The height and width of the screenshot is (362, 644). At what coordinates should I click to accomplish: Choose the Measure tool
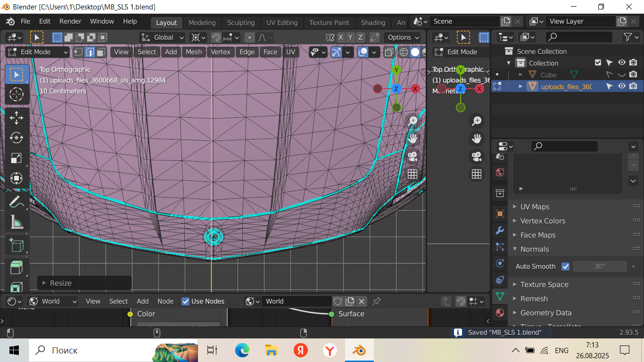[17, 222]
